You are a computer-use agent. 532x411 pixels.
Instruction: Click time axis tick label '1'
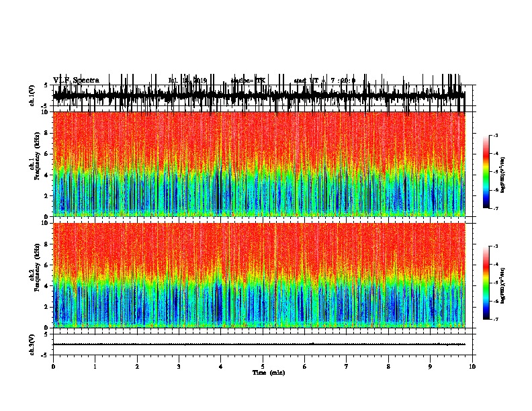tap(95, 367)
